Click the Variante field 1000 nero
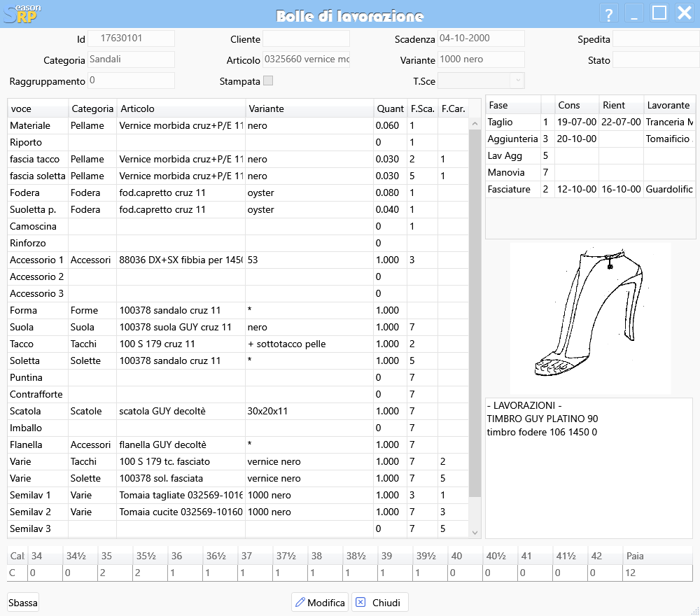 481,59
